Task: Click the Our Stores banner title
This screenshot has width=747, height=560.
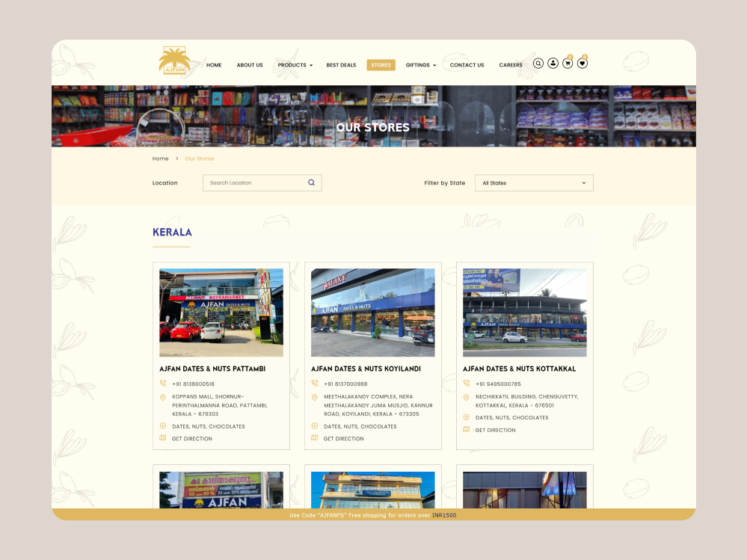Action: point(373,127)
